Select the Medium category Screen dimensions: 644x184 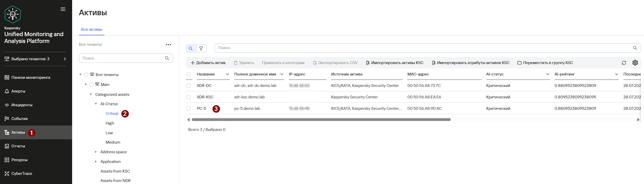click(113, 142)
